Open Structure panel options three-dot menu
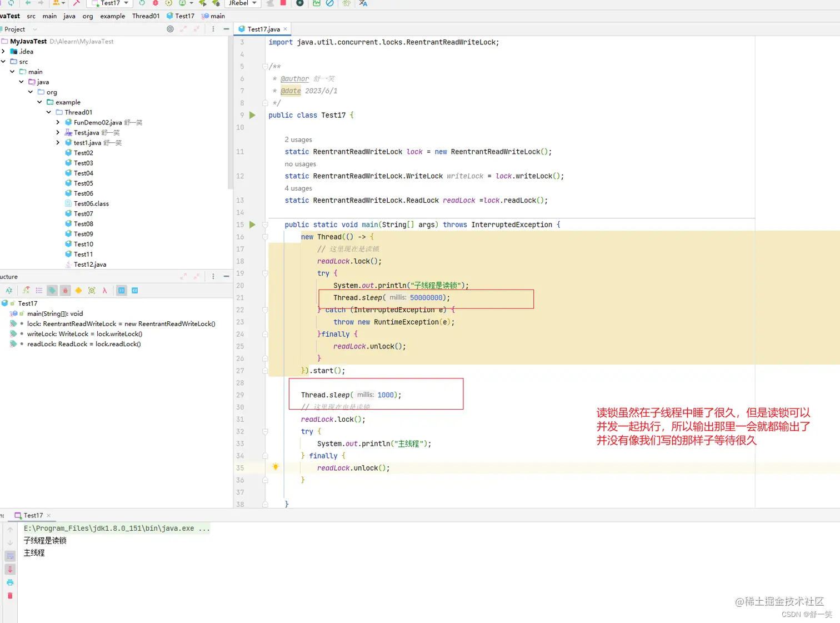The width and height of the screenshot is (840, 623). (213, 276)
